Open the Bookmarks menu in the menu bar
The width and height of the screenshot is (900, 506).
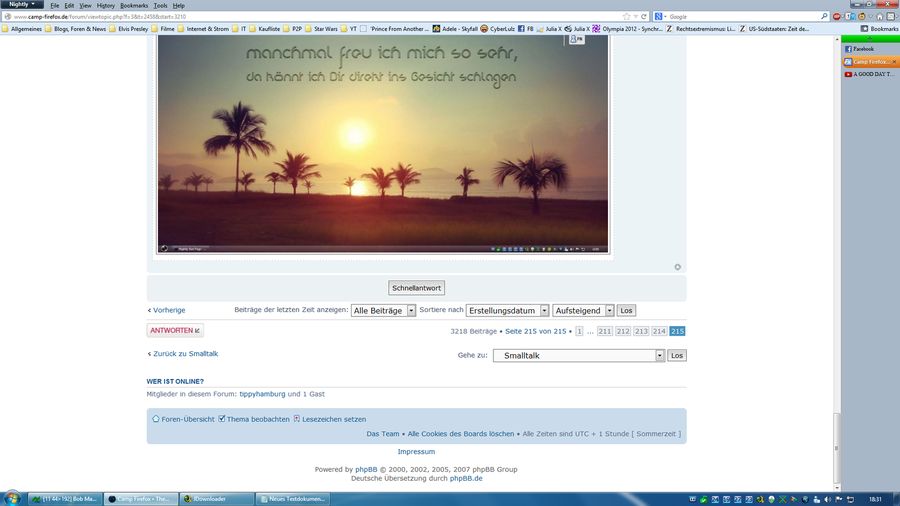click(134, 5)
